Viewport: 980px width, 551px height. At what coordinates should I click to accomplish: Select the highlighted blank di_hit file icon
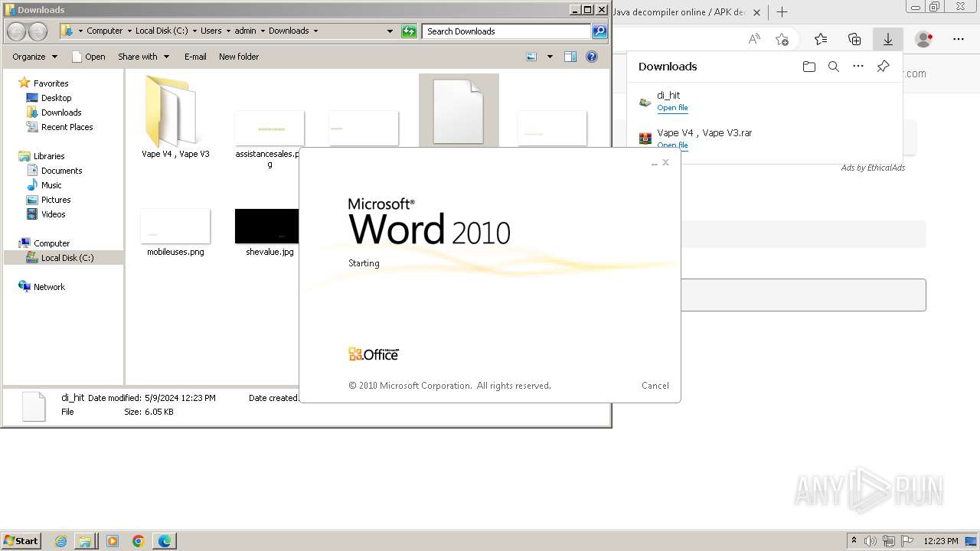click(x=459, y=111)
